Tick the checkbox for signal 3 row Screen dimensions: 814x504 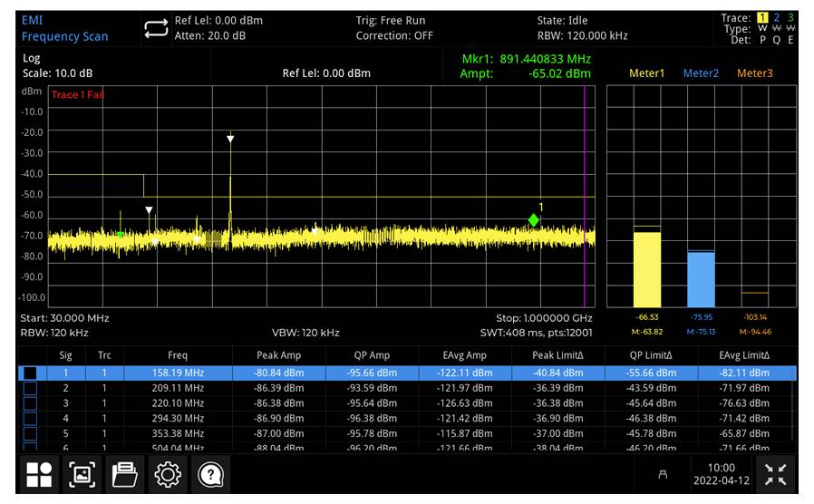(31, 403)
